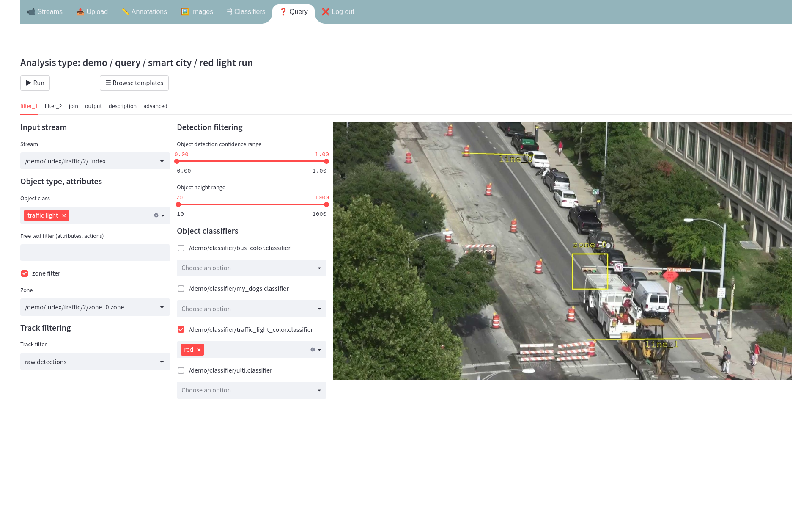Switch to the filter_2 tab

pos(53,106)
